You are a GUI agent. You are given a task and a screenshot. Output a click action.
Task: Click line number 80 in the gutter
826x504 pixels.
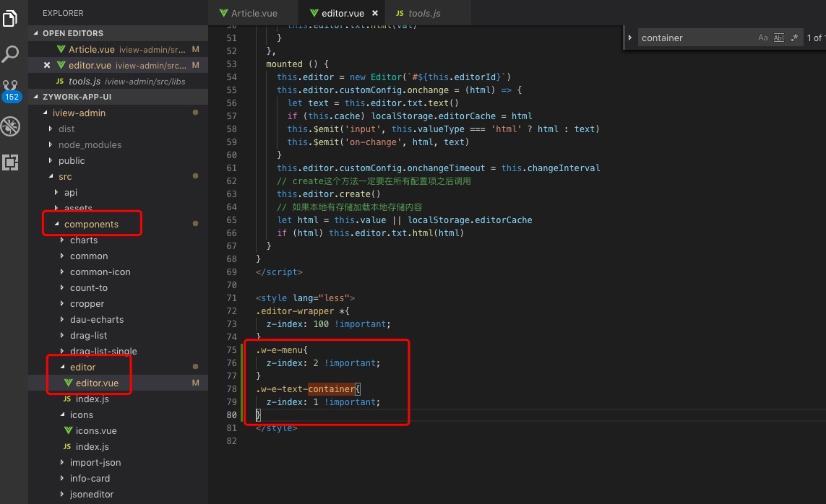point(231,414)
